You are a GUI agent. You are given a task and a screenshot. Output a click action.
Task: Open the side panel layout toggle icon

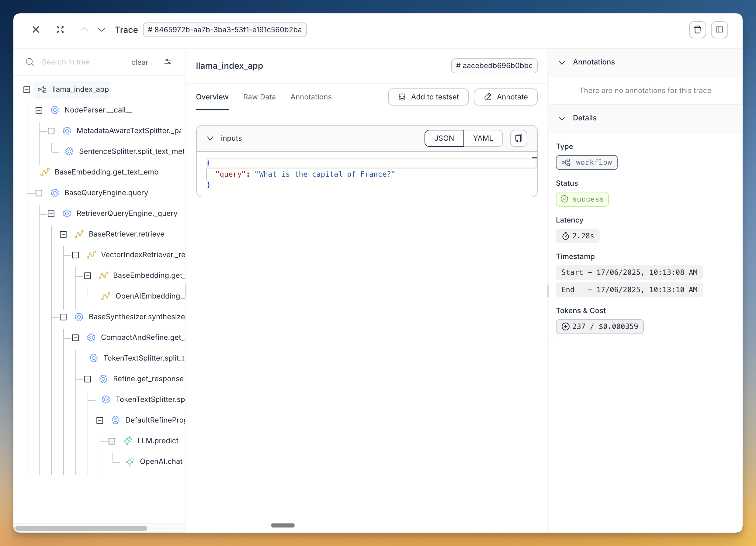(719, 30)
